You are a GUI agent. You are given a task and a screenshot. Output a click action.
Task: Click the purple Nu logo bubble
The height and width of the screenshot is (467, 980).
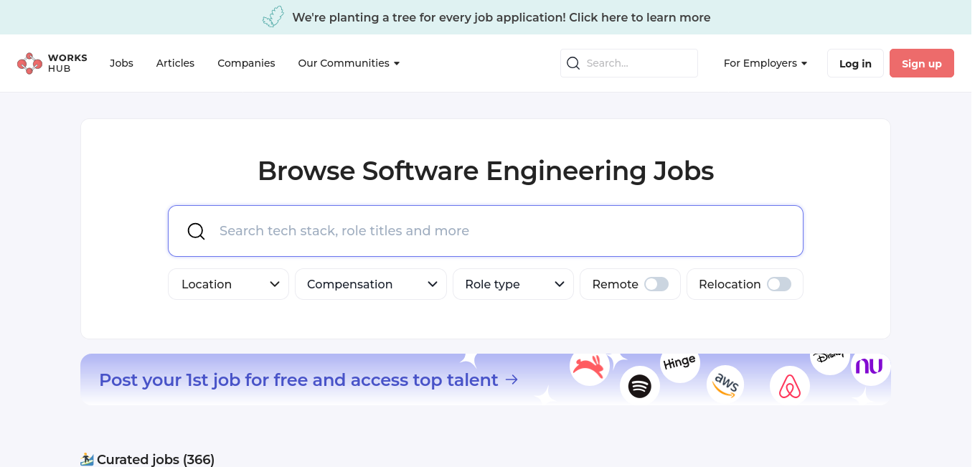tap(870, 366)
